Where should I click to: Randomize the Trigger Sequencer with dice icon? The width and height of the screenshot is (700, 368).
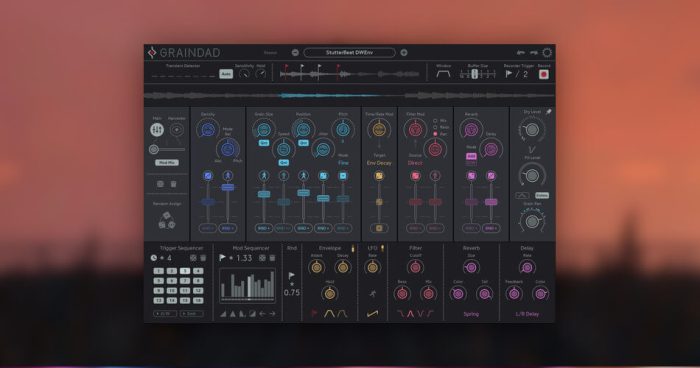[x=193, y=258]
